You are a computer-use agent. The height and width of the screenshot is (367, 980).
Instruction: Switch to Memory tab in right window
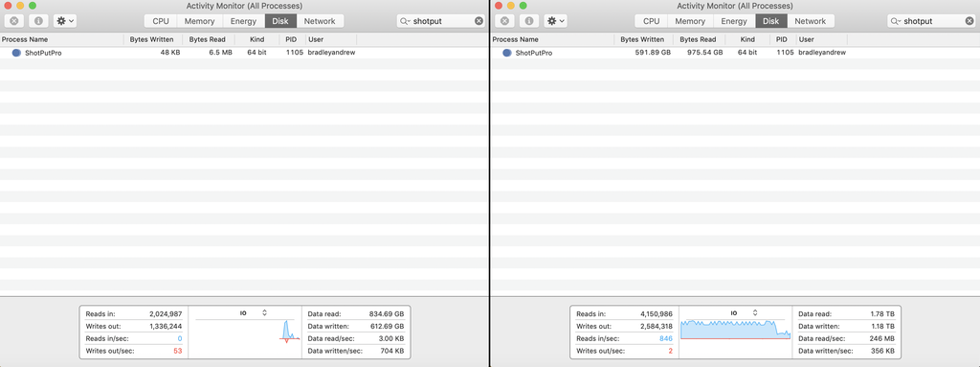[x=690, y=21]
